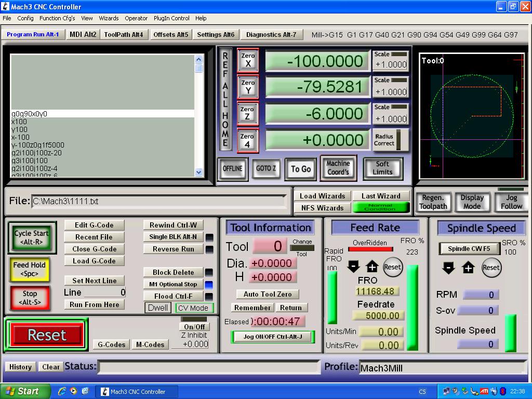Toggle Single BLK Alt-N mode

pyautogui.click(x=173, y=237)
